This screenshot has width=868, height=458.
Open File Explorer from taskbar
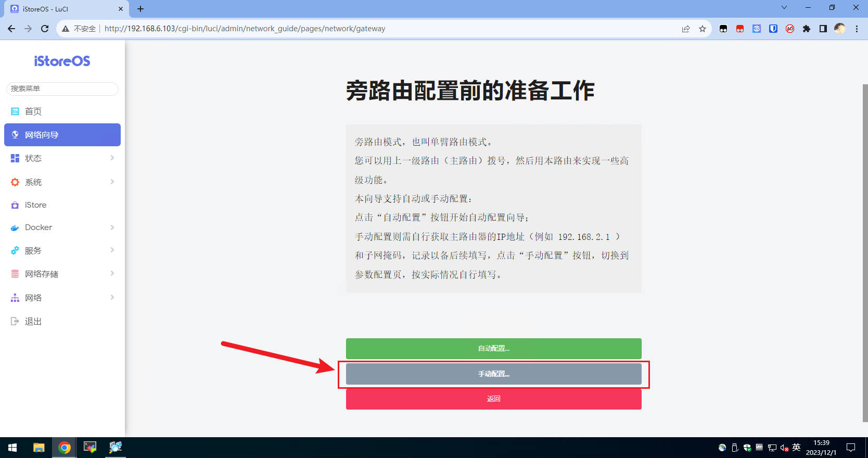click(39, 448)
